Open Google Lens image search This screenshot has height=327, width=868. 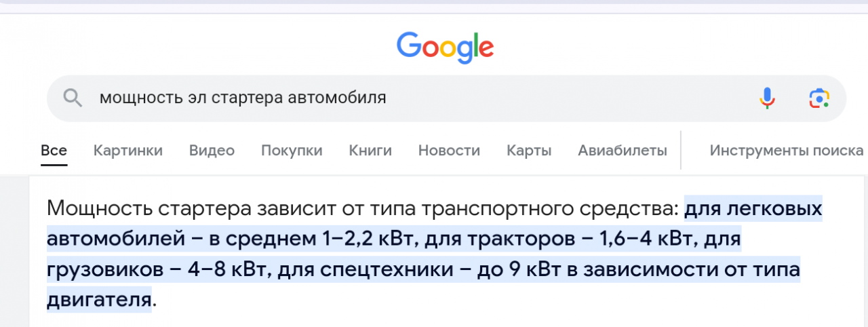pos(819,98)
